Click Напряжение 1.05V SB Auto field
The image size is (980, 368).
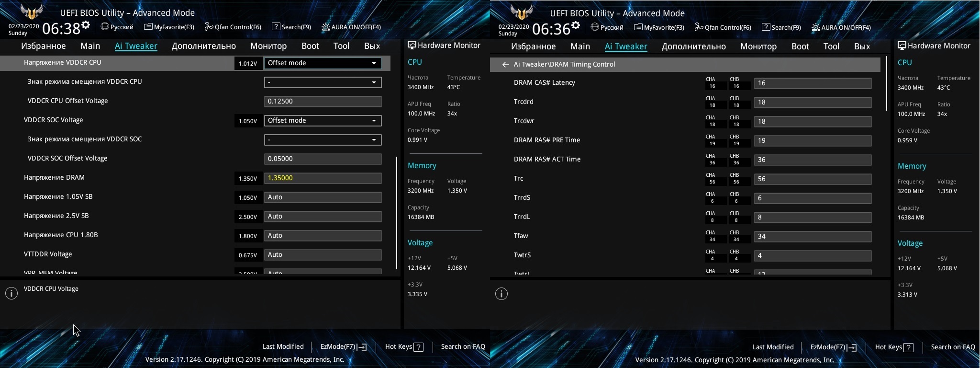[x=323, y=197]
